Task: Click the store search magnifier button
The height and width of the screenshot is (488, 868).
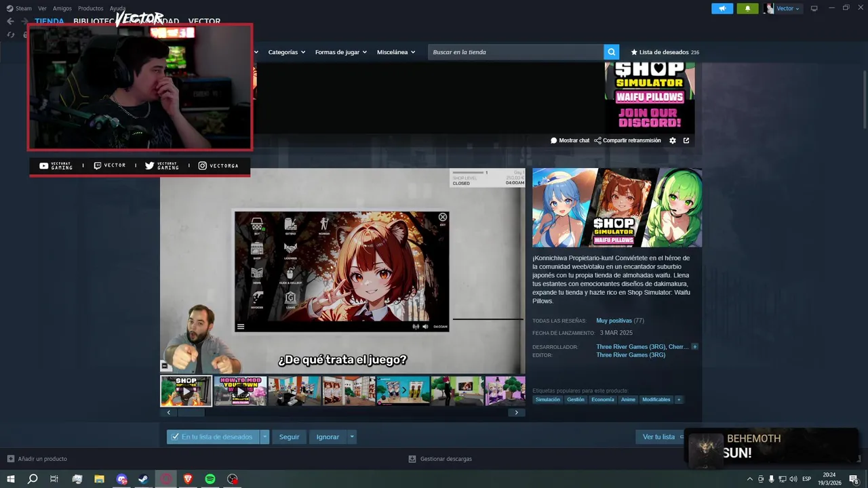Action: (612, 52)
